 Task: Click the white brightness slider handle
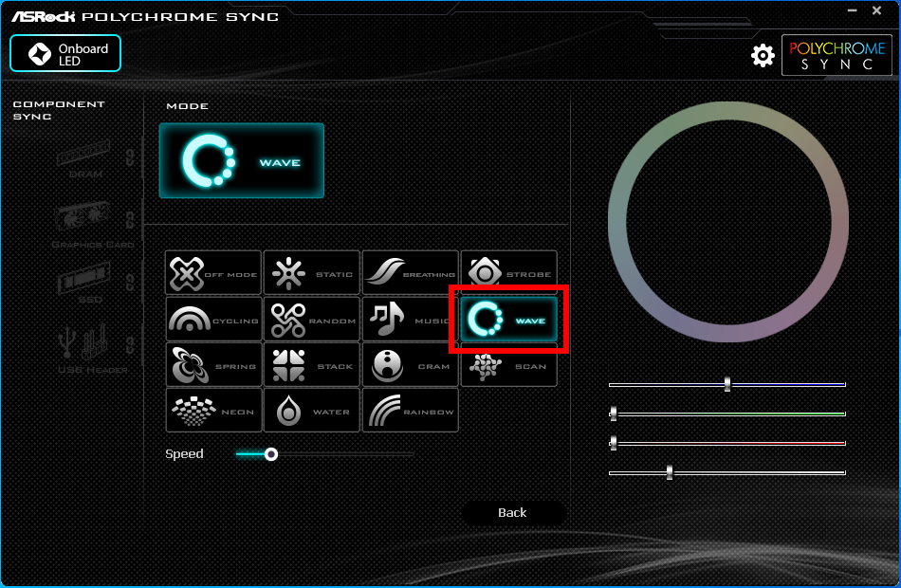[670, 472]
